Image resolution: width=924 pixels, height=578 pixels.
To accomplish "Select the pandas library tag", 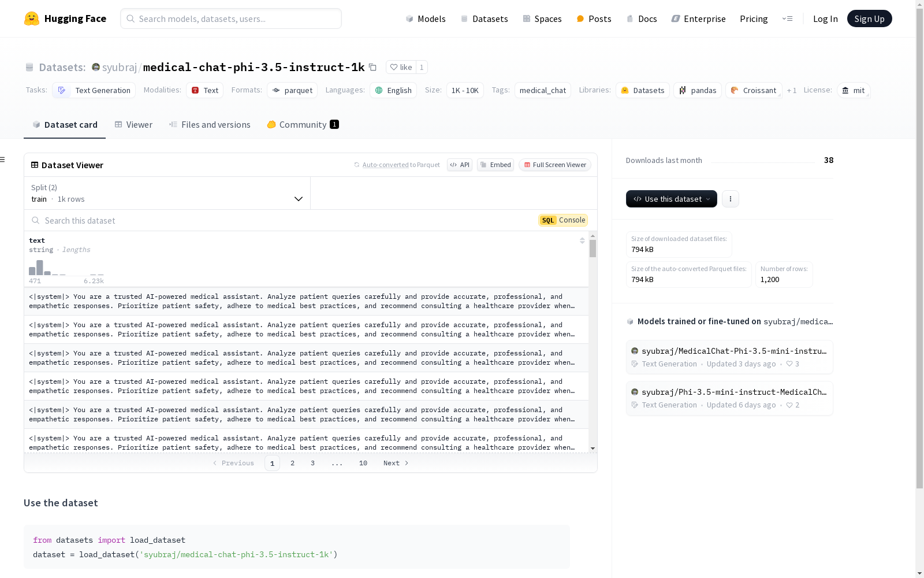I will 698,90.
